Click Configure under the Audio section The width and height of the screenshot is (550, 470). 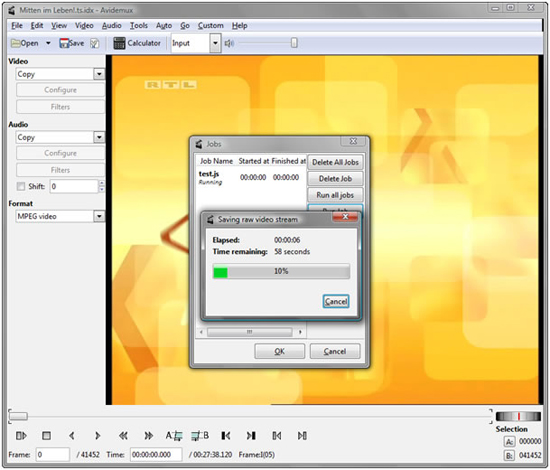coord(60,153)
